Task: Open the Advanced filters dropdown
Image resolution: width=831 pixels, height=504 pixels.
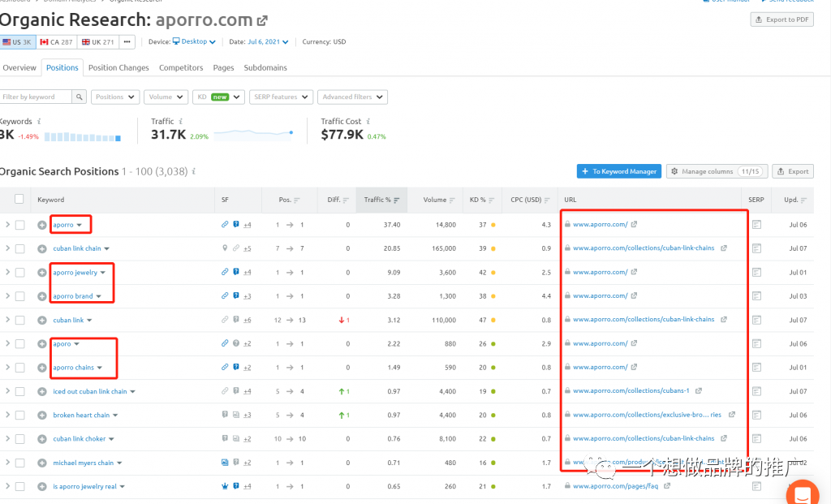Action: coord(352,97)
